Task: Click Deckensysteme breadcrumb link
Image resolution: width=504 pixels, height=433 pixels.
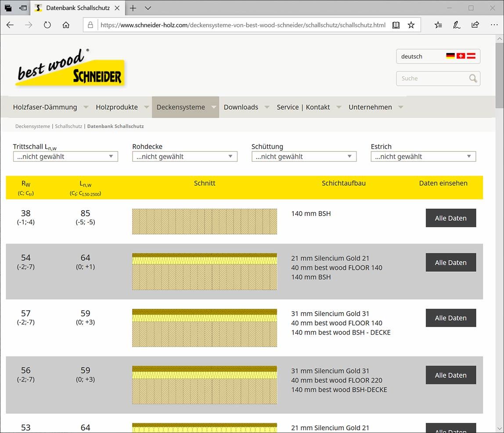Action: pyautogui.click(x=32, y=126)
